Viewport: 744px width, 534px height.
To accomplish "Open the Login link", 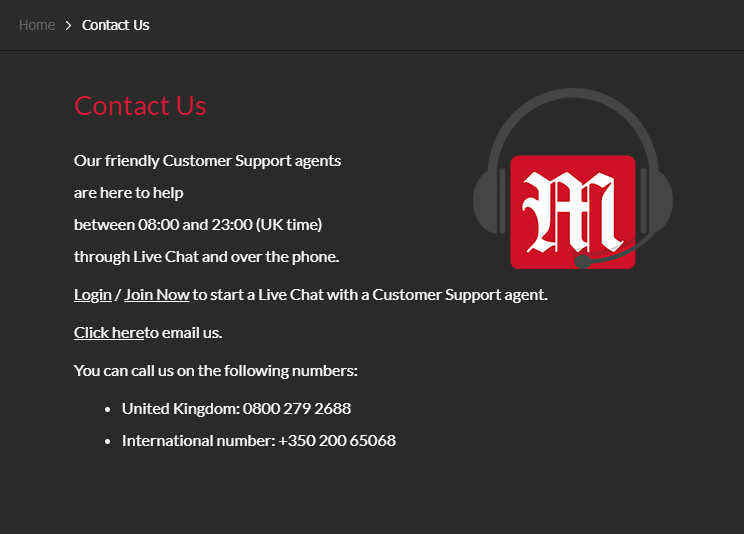I will pyautogui.click(x=93, y=295).
